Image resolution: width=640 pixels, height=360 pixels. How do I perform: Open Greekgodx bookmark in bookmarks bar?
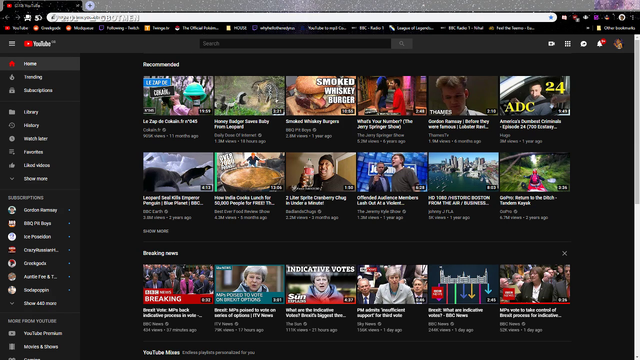tap(47, 28)
